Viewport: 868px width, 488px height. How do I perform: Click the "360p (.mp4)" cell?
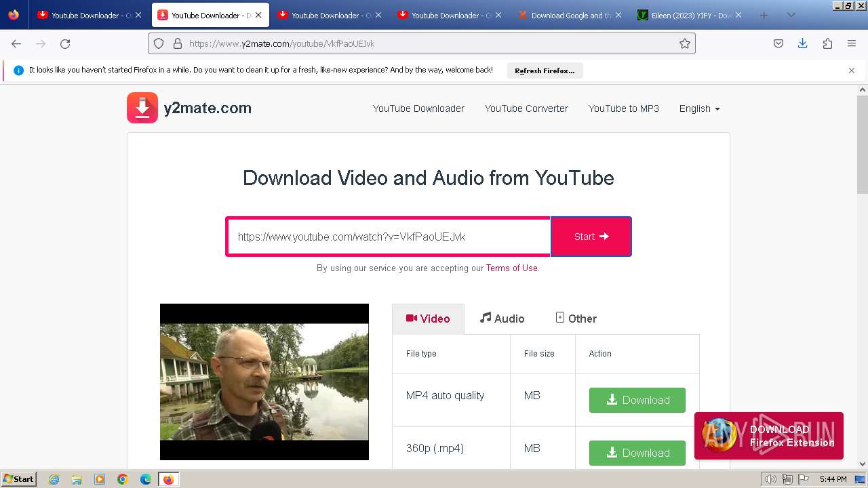click(x=451, y=448)
